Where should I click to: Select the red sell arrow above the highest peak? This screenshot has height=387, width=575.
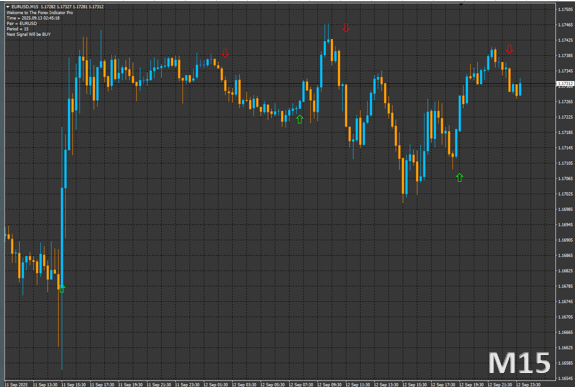coord(346,28)
